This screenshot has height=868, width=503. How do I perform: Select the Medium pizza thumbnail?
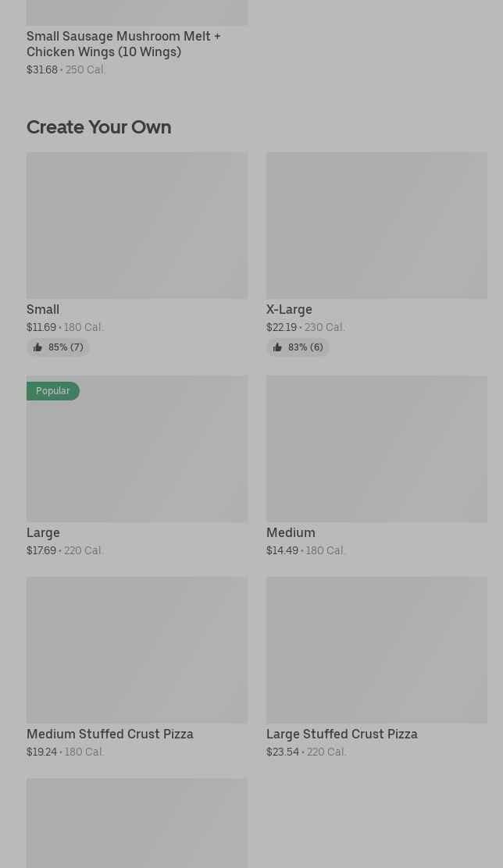tap(376, 449)
